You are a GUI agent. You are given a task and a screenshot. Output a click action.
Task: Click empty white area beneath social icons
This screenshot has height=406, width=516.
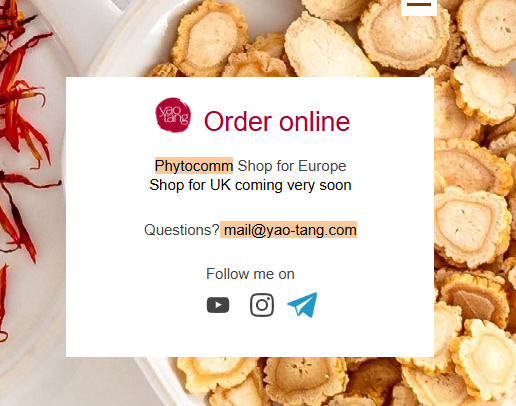coord(250,338)
